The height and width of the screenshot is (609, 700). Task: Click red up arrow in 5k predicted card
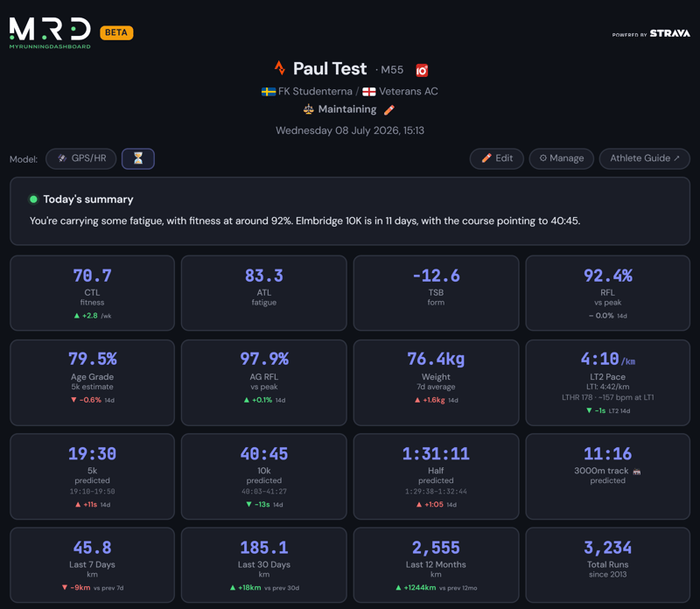click(78, 505)
